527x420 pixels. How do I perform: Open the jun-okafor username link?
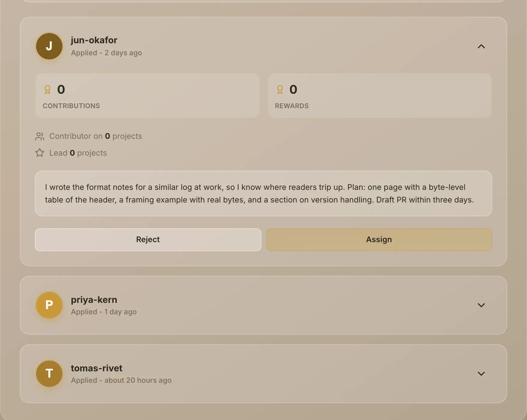coord(94,40)
